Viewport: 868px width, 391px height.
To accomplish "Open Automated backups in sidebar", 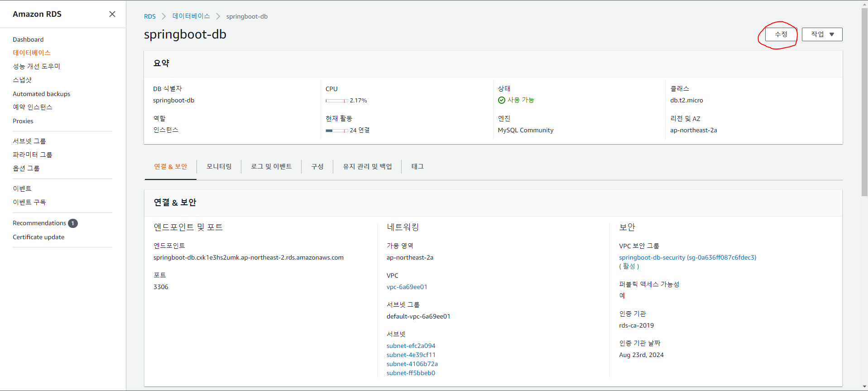I will click(x=41, y=94).
